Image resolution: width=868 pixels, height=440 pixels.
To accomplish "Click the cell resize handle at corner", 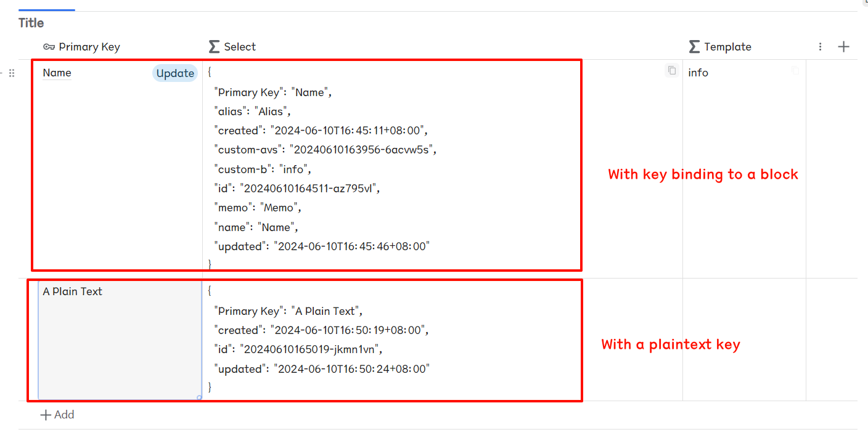I will coord(199,397).
